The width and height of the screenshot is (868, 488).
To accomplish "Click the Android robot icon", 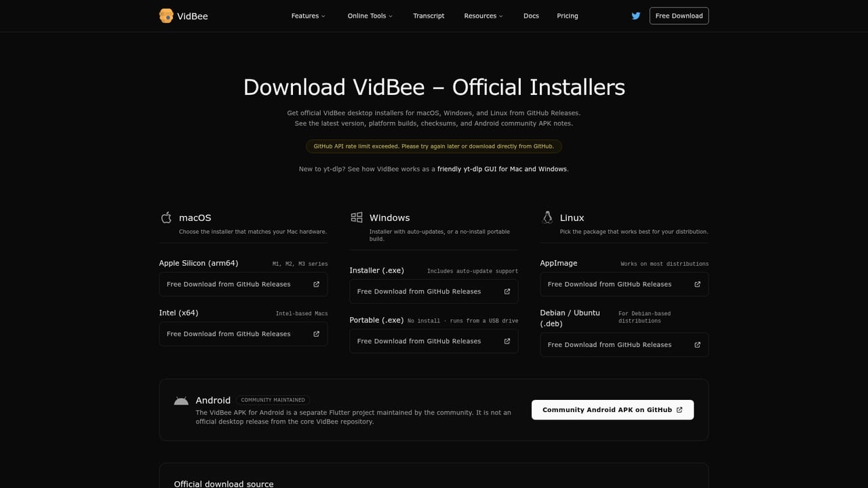I will (181, 401).
